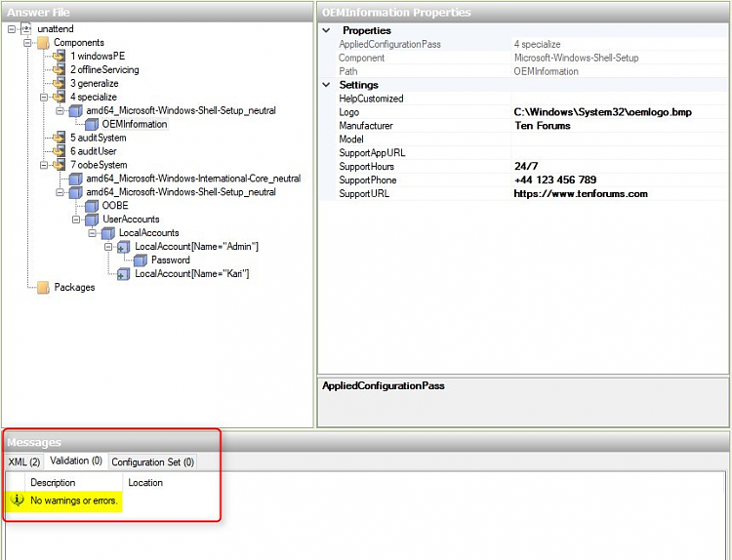Screen dimensions: 732x560
Task: Click the 4 specialize property value
Action: tap(538, 44)
